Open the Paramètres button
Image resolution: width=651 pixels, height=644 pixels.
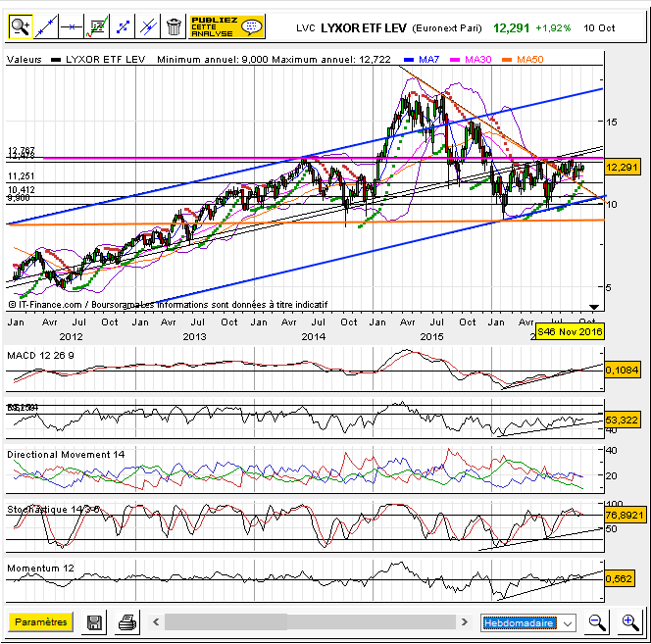coord(41,622)
